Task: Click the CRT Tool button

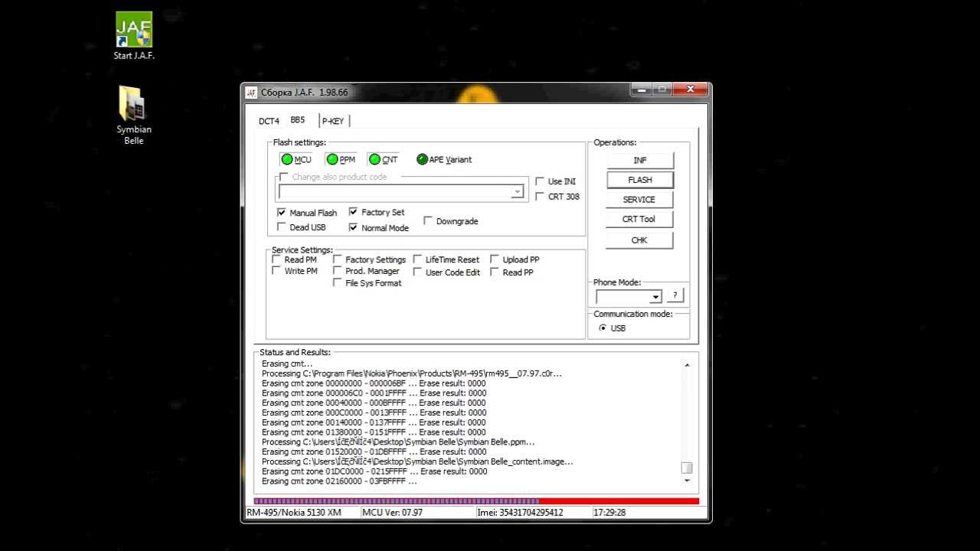Action: point(640,219)
